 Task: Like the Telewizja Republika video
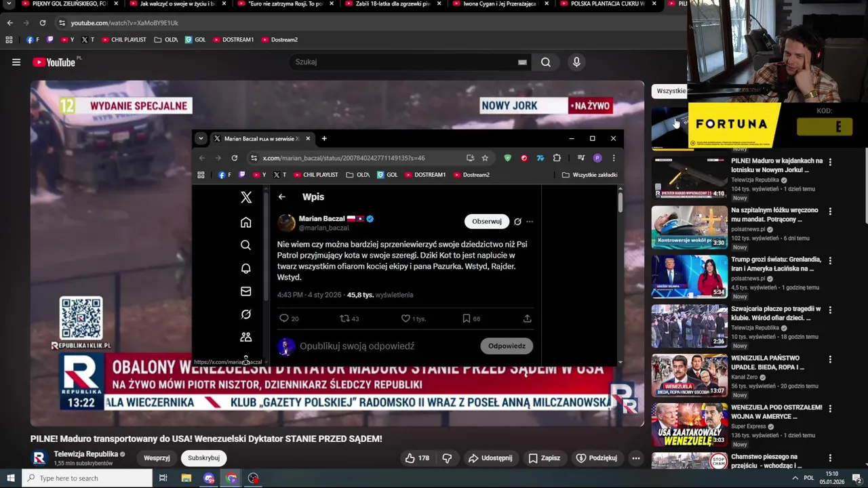pos(417,458)
